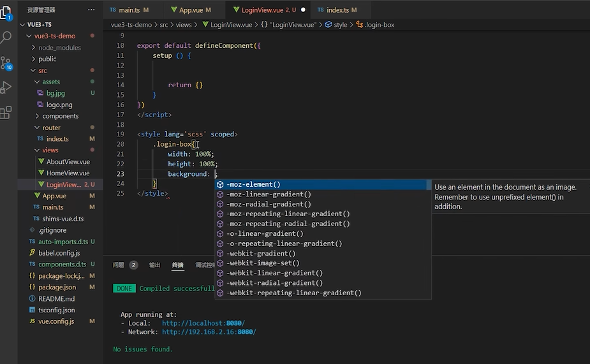Open the Problems panel tab with badge 2
590x364 pixels.
tap(125, 265)
